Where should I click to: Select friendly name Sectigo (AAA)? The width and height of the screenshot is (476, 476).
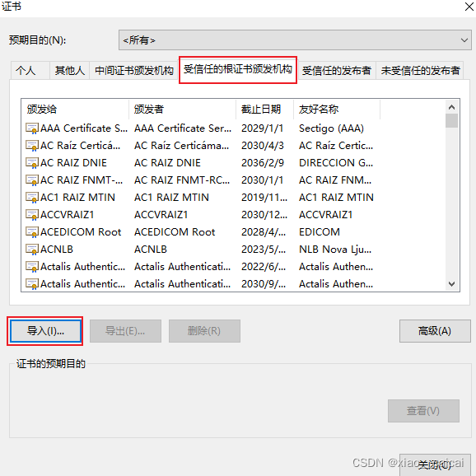tap(331, 128)
